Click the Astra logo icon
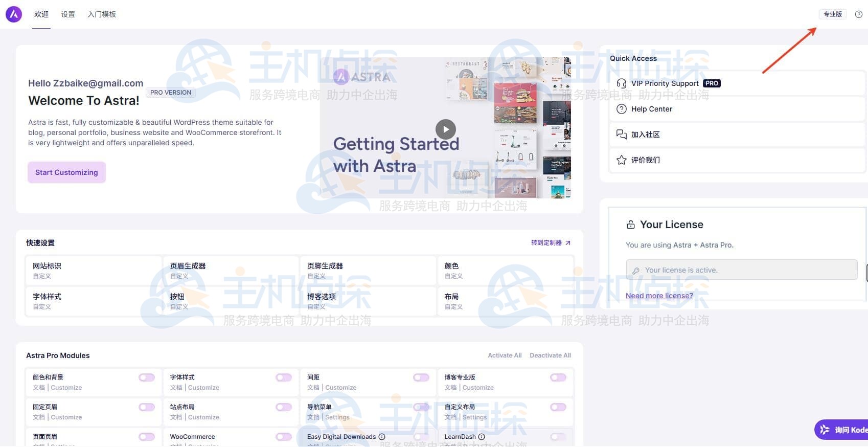Screen dimensions: 868x447 (14, 14)
